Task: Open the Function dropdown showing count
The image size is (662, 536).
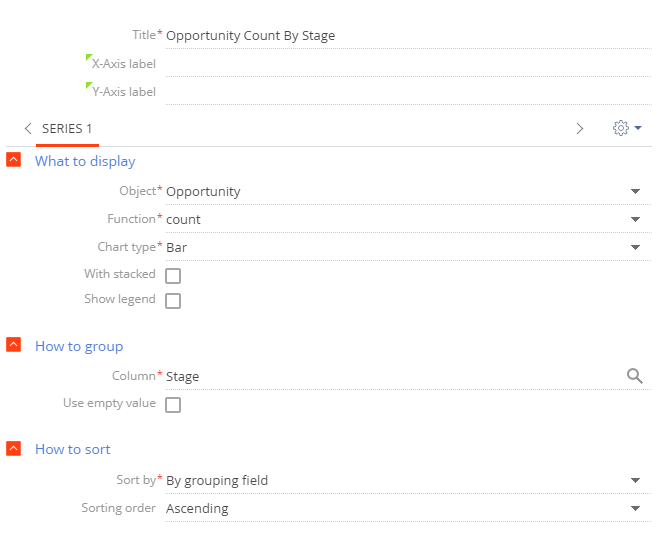Action: [408, 219]
